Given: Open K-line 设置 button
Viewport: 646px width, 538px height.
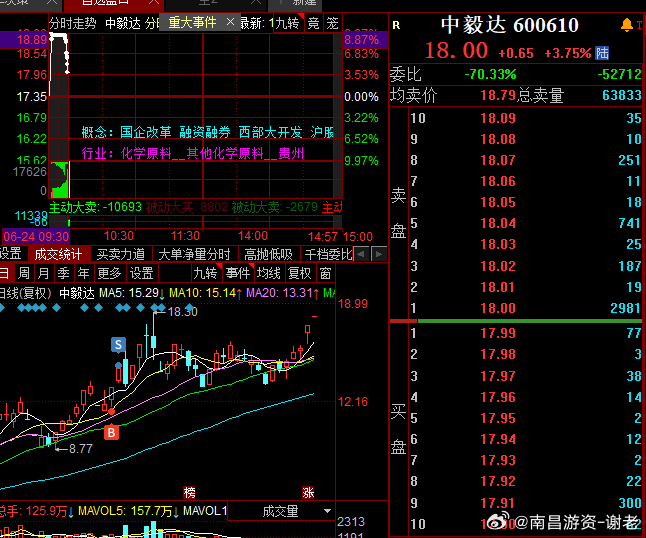Looking at the screenshot, I should [x=141, y=273].
